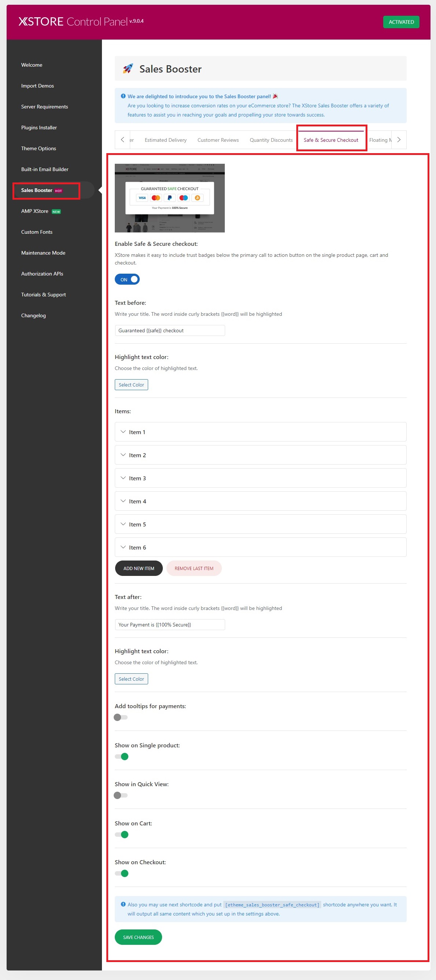Open AMP XStore sidebar item
436x980 pixels.
click(x=34, y=211)
